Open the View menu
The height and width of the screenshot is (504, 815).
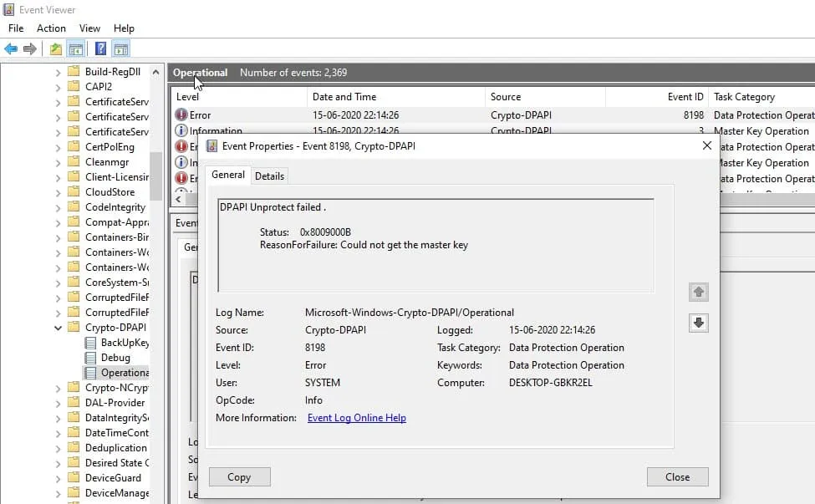tap(89, 28)
